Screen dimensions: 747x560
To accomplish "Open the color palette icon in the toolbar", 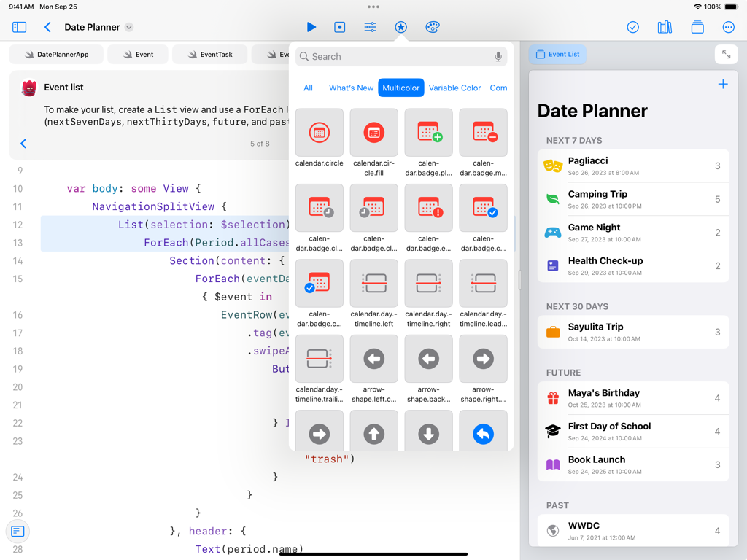I will coord(432,27).
